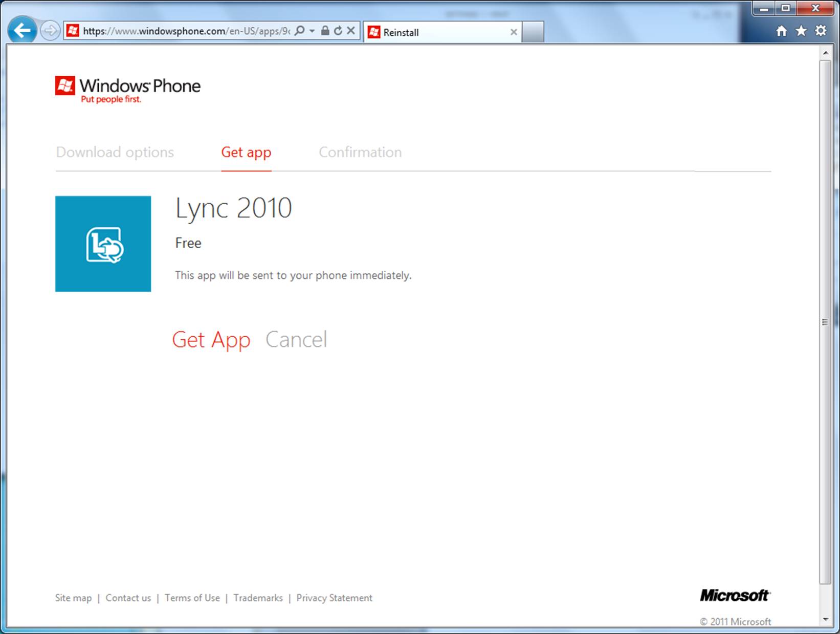Viewport: 840px width, 634px height.
Task: Click the Windows Phone logo
Action: (128, 90)
